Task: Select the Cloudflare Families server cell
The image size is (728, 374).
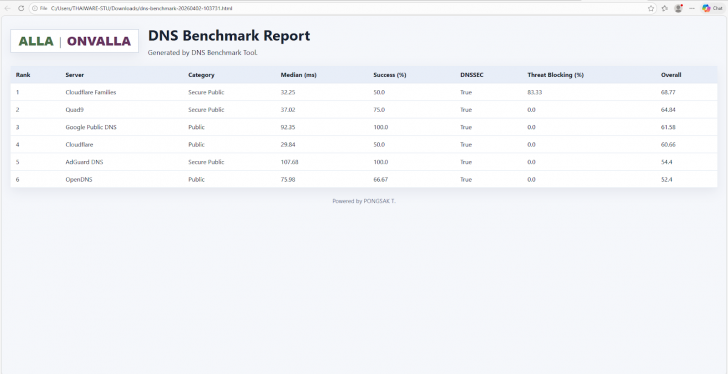Action: tap(91, 92)
